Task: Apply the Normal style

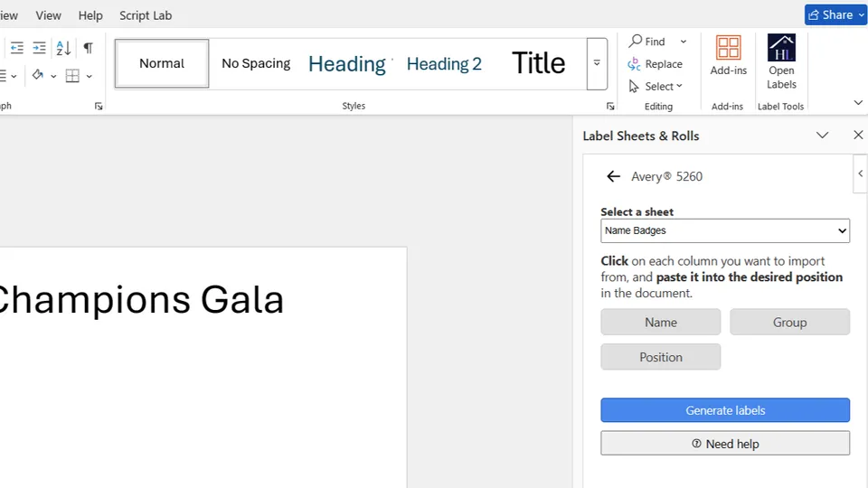Action: pyautogui.click(x=162, y=63)
